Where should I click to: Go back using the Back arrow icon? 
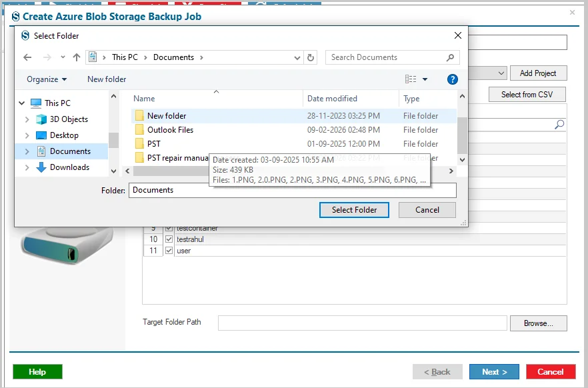(27, 57)
